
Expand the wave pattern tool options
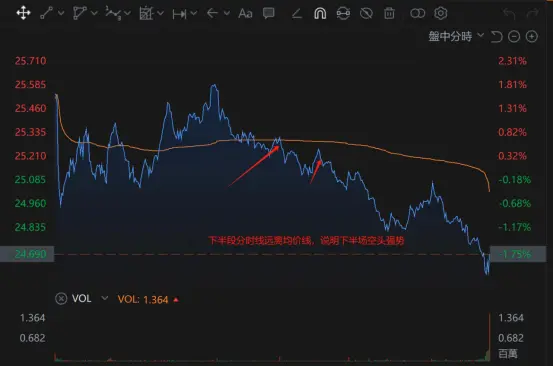point(127,13)
